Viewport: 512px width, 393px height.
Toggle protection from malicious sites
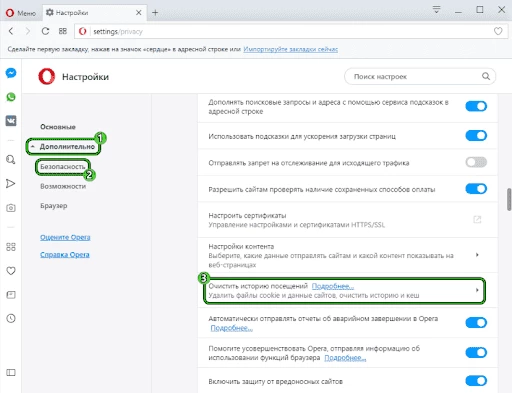(x=476, y=381)
